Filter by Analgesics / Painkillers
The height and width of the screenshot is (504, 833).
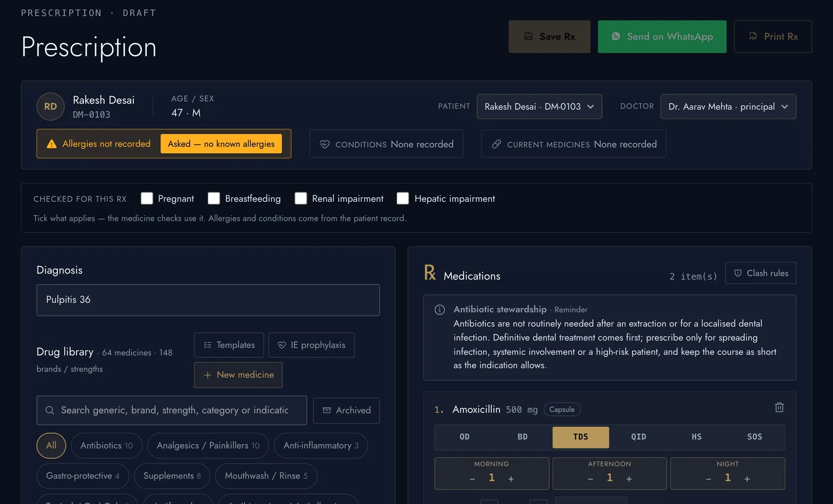[208, 446]
